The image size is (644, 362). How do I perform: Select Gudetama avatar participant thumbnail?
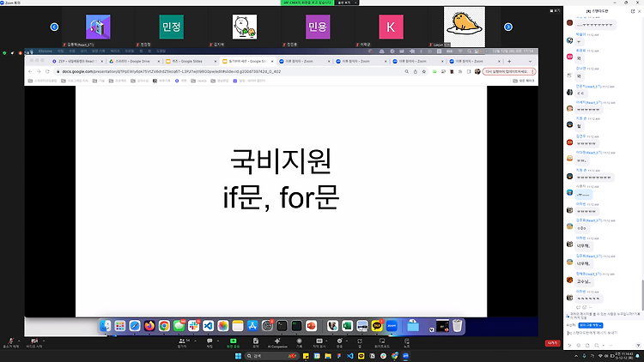[465, 27]
